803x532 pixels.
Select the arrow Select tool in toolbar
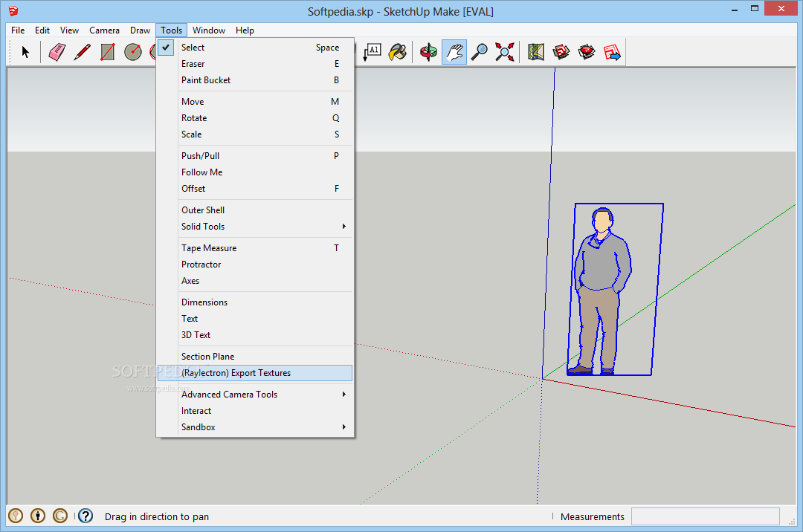point(25,52)
